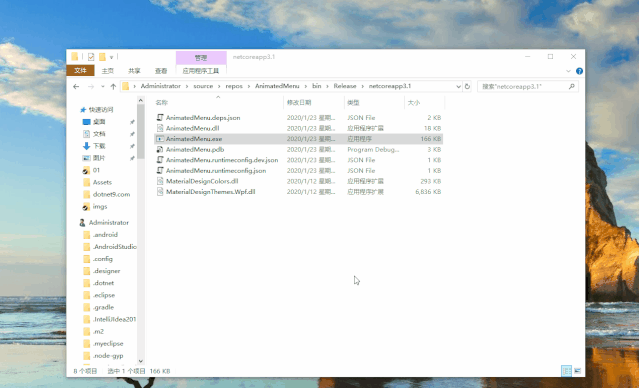This screenshot has width=639, height=388.
Task: Switch to large icons view button
Action: point(577,370)
